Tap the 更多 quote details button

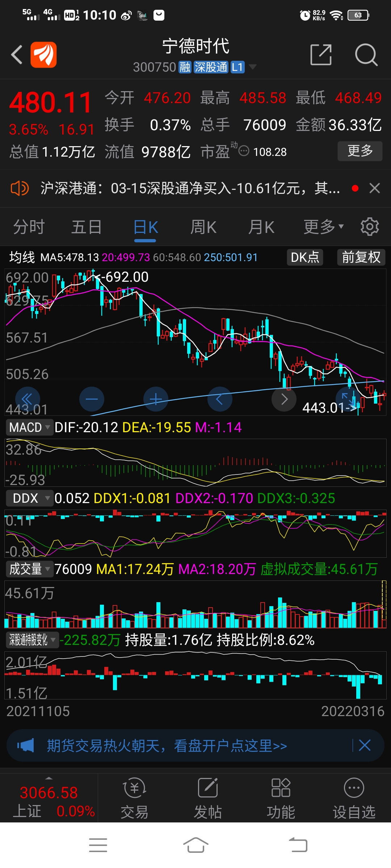point(360,151)
